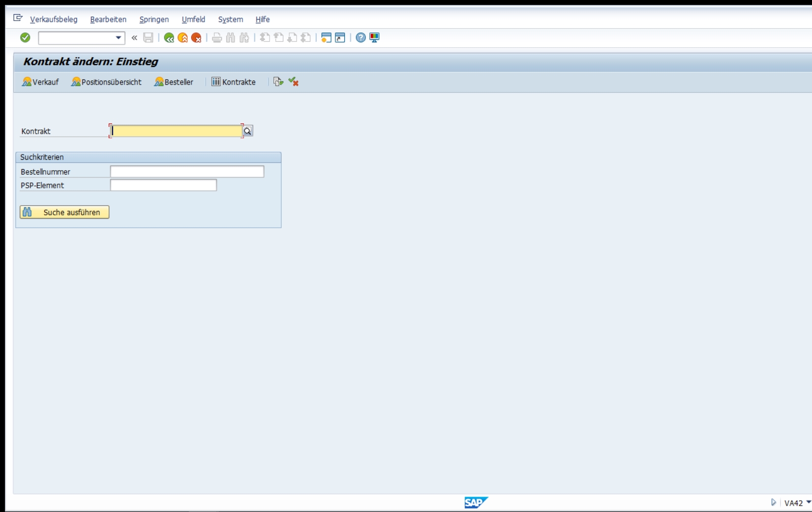Expand the VA42 status bar dropdown arrow
The image size is (812, 512).
pyautogui.click(x=809, y=502)
